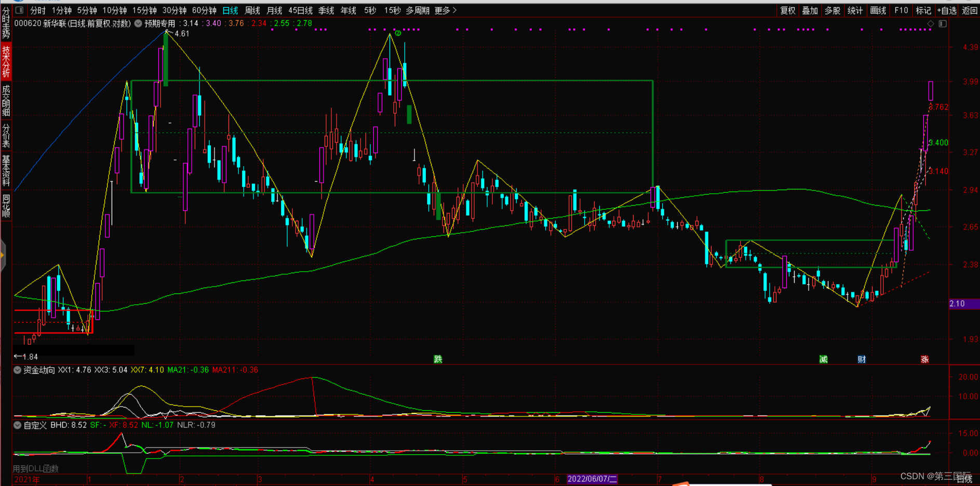This screenshot has width=980, height=486.
Task: Click the blue 财 marker below the chart
Action: 862,359
